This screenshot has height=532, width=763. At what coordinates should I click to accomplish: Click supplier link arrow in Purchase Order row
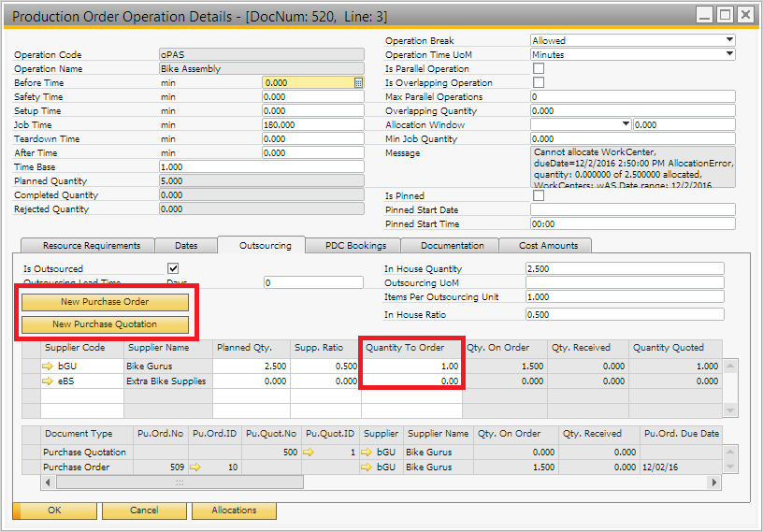367,467
